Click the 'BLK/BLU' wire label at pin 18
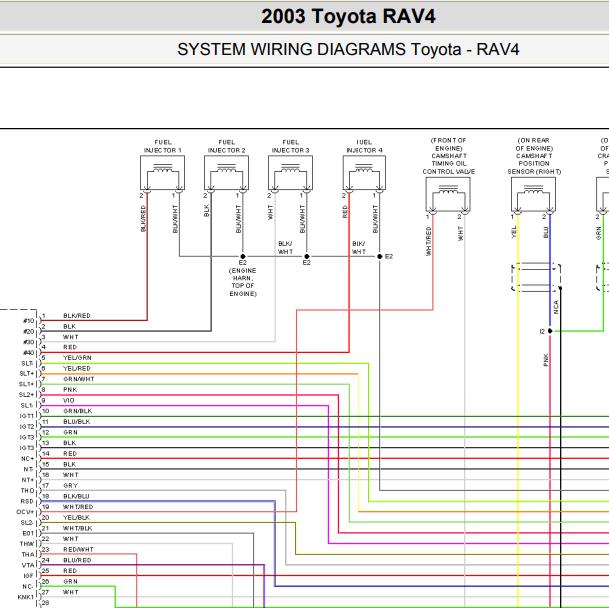 pos(76,497)
